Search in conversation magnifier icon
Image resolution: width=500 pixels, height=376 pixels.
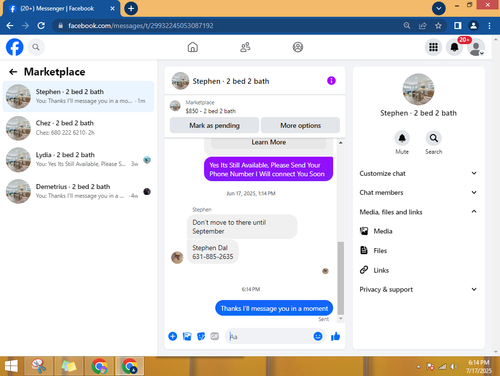[434, 138]
